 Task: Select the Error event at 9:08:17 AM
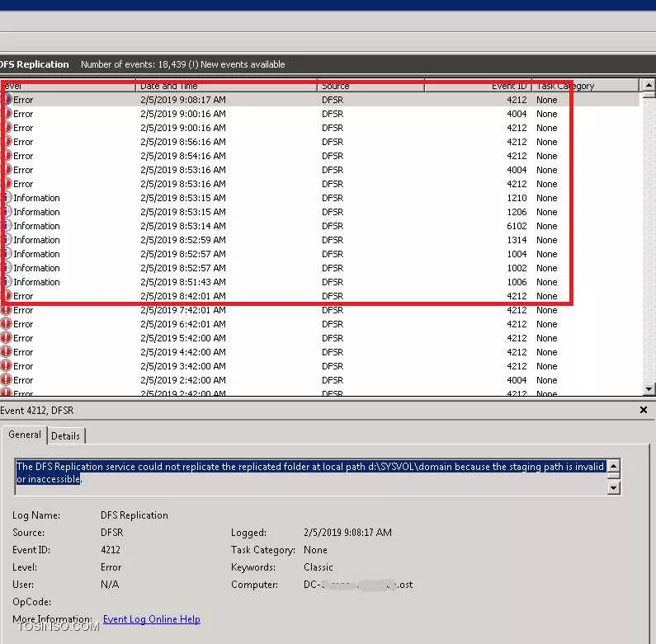tap(319, 100)
